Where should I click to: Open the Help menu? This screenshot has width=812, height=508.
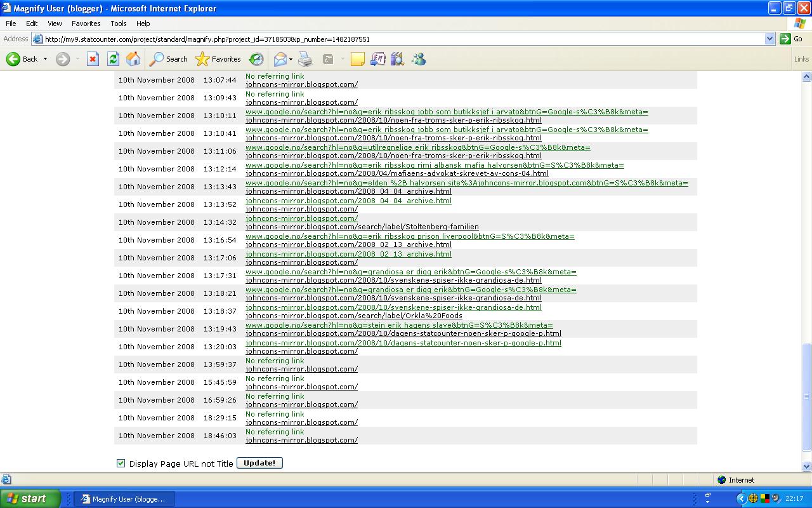click(x=143, y=23)
